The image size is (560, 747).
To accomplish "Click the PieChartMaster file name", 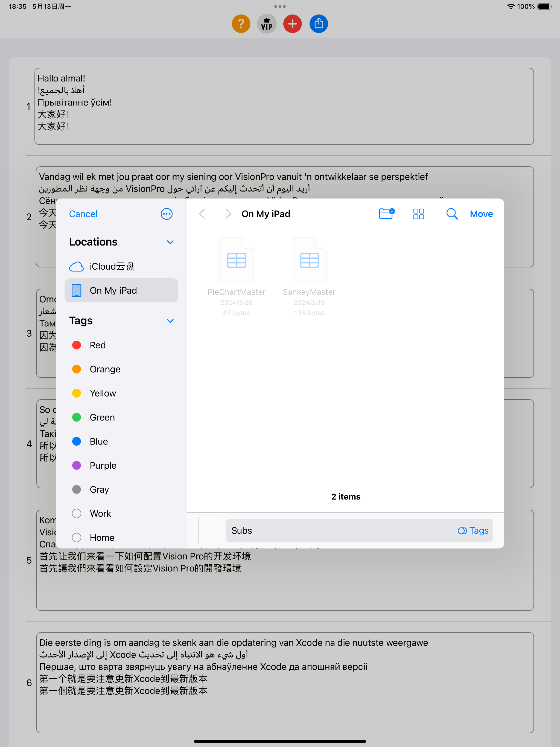I will [x=237, y=292].
